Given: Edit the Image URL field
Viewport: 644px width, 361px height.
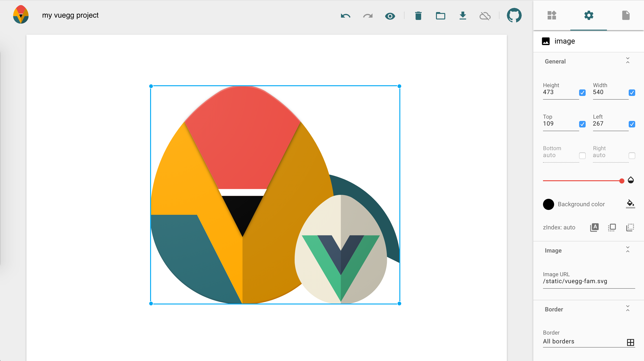Looking at the screenshot, I should pyautogui.click(x=589, y=281).
